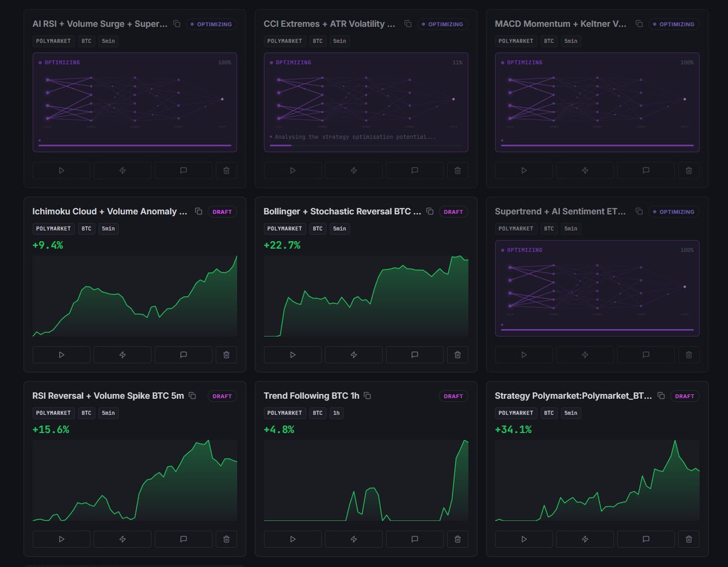Delete the CCI Extremes strategy
The image size is (728, 567).
pos(457,171)
